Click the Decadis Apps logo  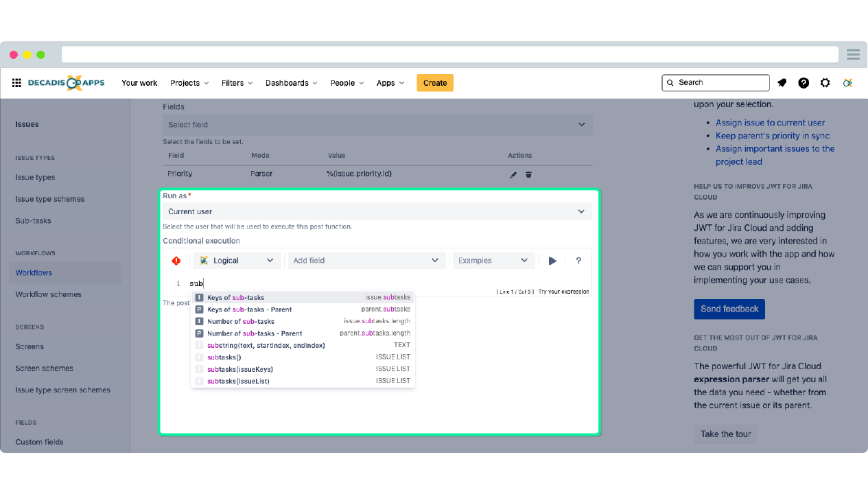(x=66, y=83)
